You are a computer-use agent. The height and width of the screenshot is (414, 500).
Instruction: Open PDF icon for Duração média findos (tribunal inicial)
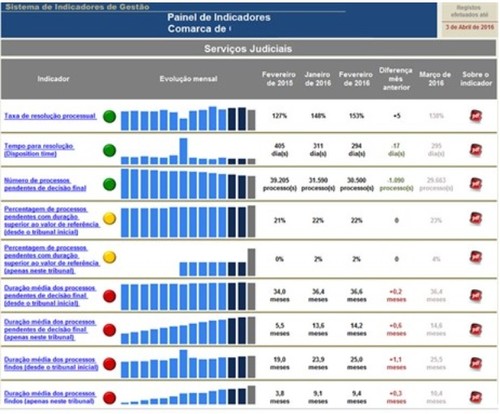click(476, 364)
